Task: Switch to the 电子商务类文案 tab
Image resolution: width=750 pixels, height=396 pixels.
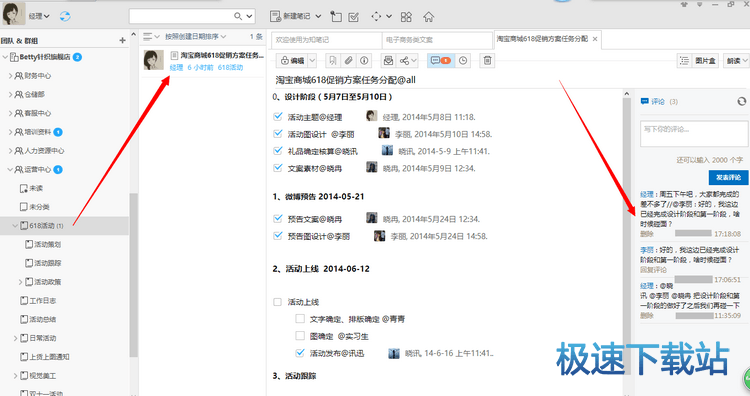Action: (x=437, y=40)
